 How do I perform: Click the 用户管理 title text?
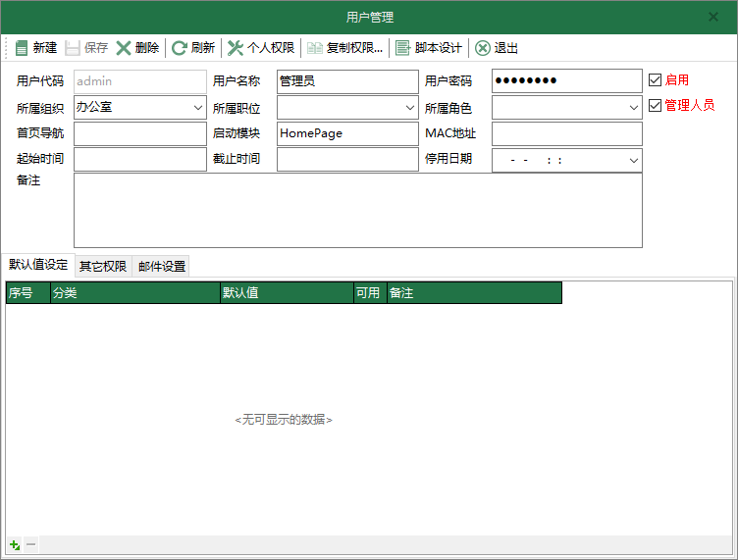coord(369,18)
